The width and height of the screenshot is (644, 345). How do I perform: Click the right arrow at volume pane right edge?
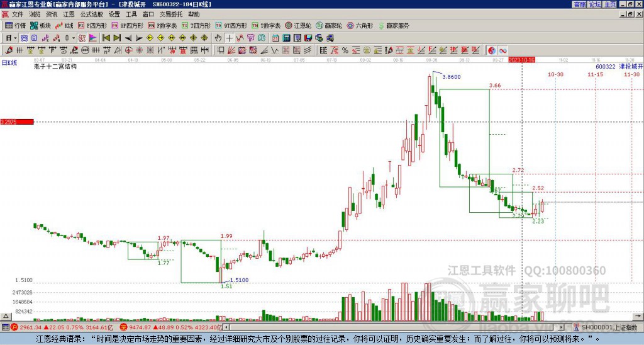[x=638, y=316]
